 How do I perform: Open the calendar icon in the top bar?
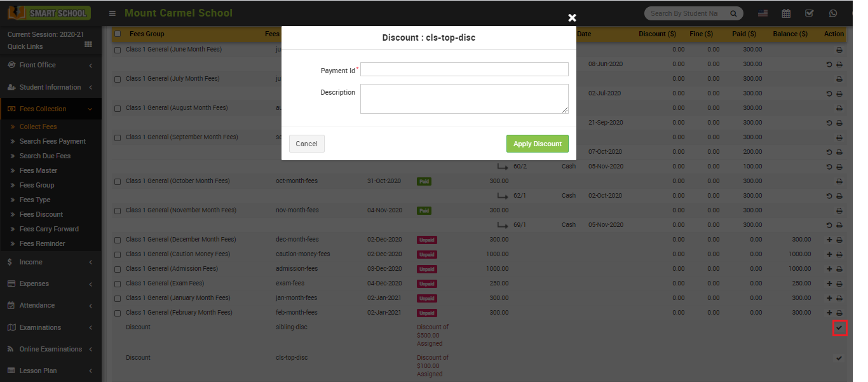point(786,13)
